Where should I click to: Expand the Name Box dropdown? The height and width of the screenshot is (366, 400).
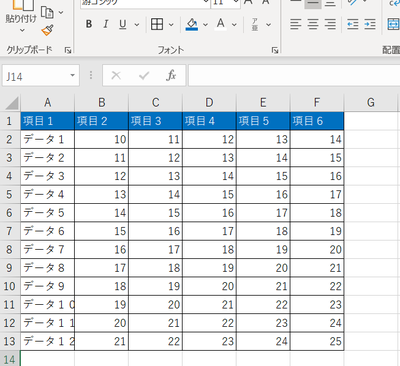(72, 76)
